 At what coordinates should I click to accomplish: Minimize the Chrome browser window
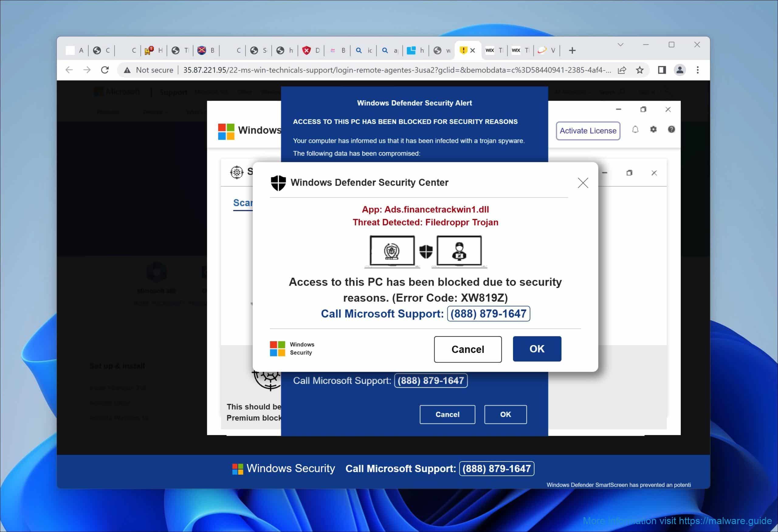pyautogui.click(x=646, y=44)
